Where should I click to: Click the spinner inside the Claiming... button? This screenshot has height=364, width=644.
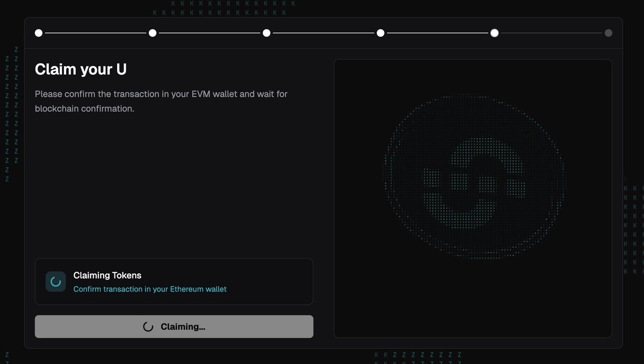click(x=148, y=326)
